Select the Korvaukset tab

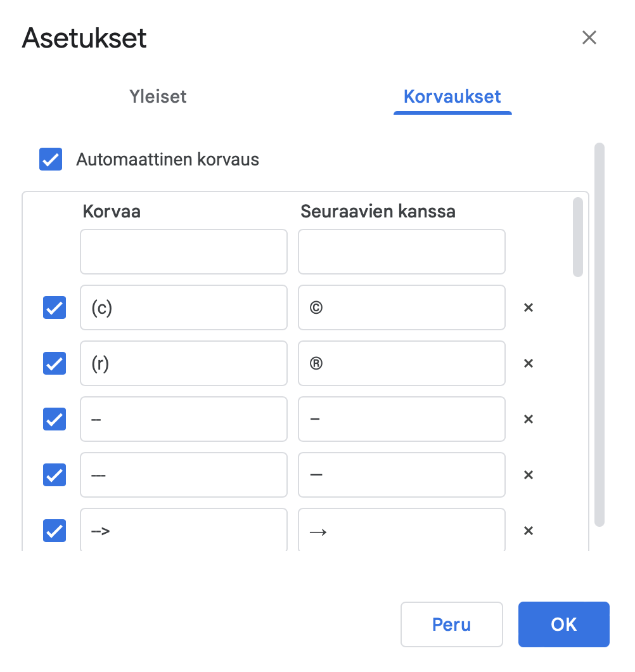(x=452, y=96)
